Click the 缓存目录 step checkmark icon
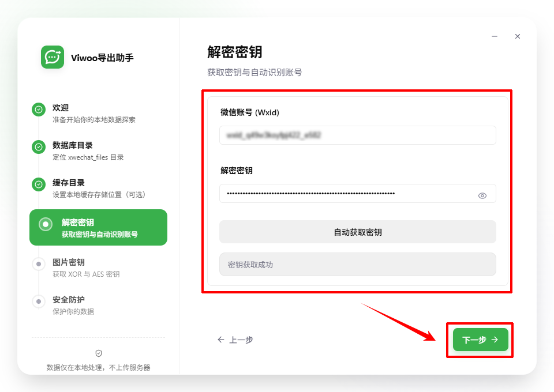554x392 pixels. pyautogui.click(x=39, y=184)
